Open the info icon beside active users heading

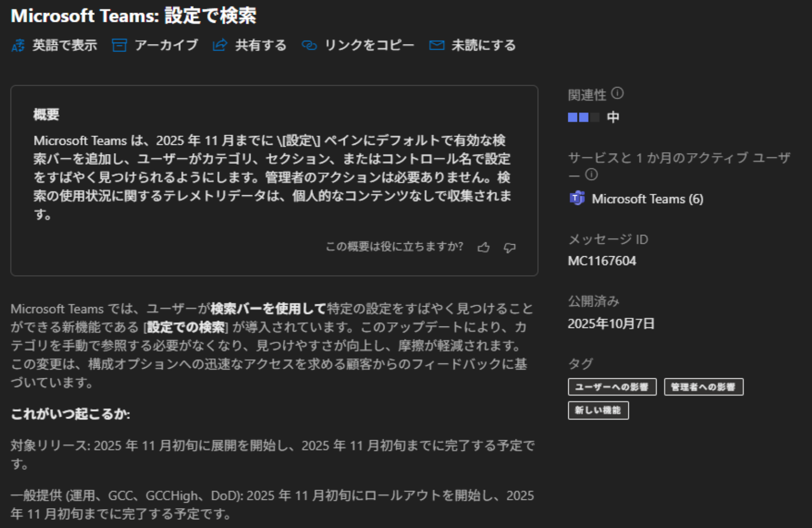tap(591, 174)
